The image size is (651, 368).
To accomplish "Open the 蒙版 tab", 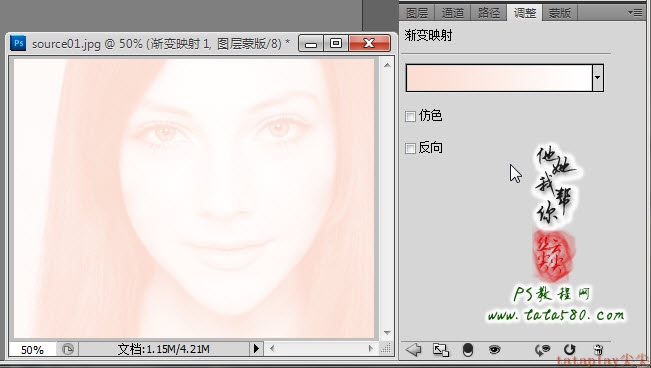I will click(x=559, y=13).
